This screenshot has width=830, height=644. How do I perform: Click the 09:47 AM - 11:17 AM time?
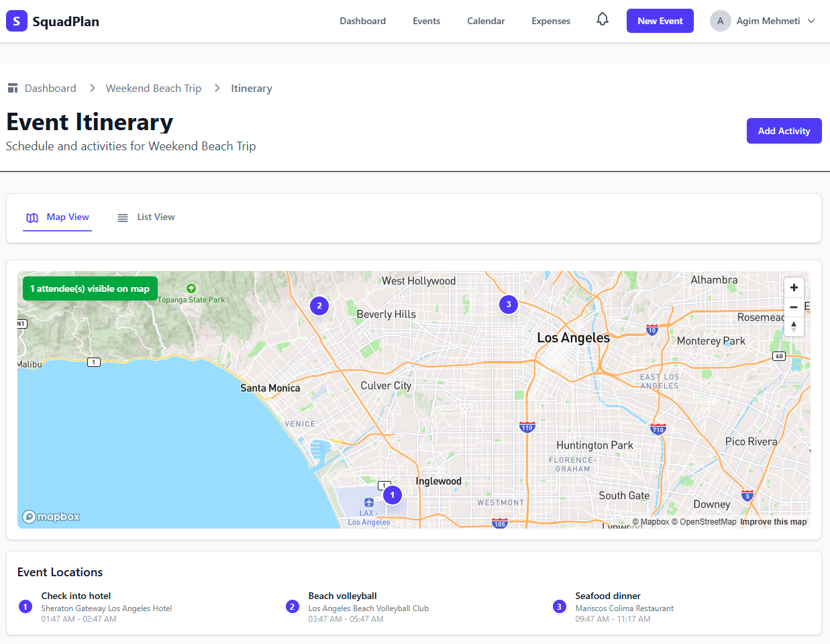pyautogui.click(x=613, y=619)
